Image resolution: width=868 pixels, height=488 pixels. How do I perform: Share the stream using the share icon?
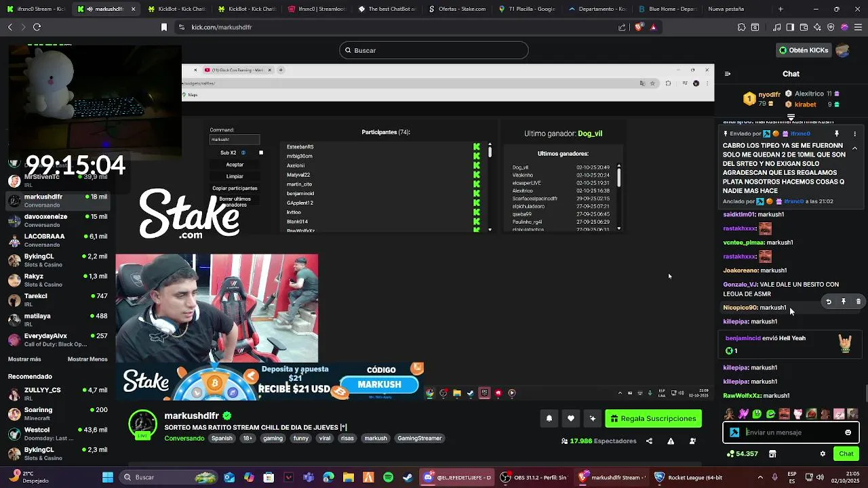[x=649, y=441]
